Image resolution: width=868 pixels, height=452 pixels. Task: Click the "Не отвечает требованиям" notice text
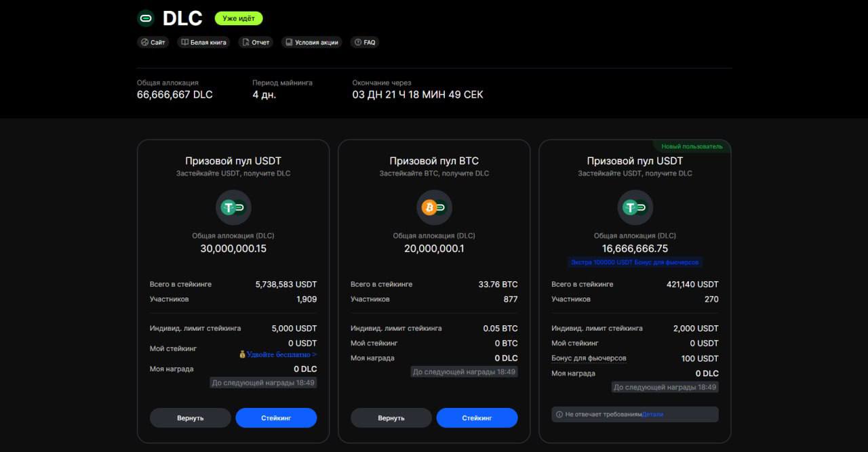(604, 414)
